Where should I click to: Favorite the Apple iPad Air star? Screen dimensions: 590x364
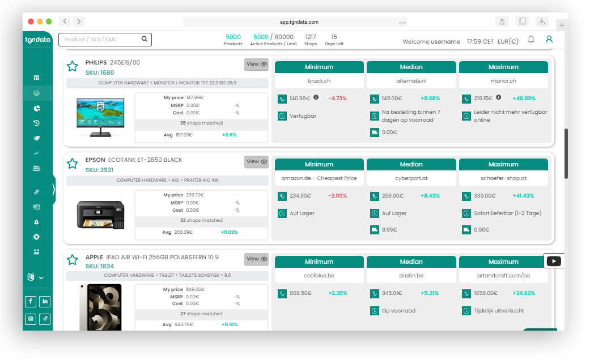click(72, 260)
